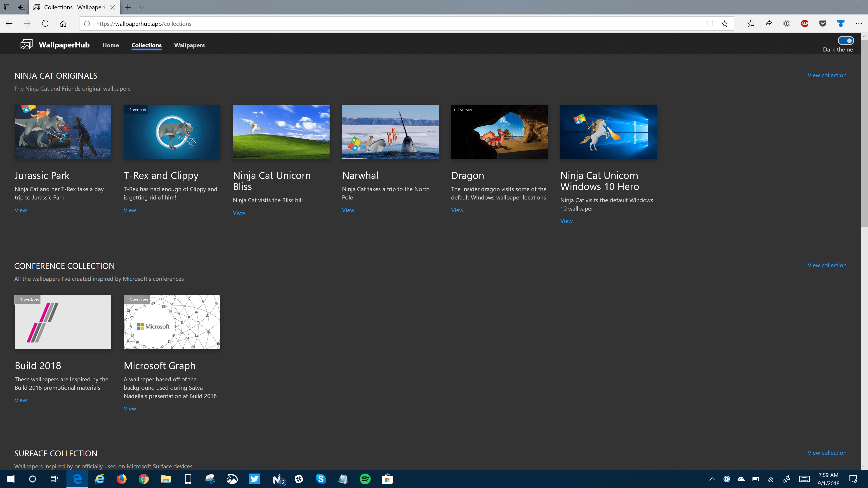Refresh the page
868x488 pixels.
pos(45,23)
